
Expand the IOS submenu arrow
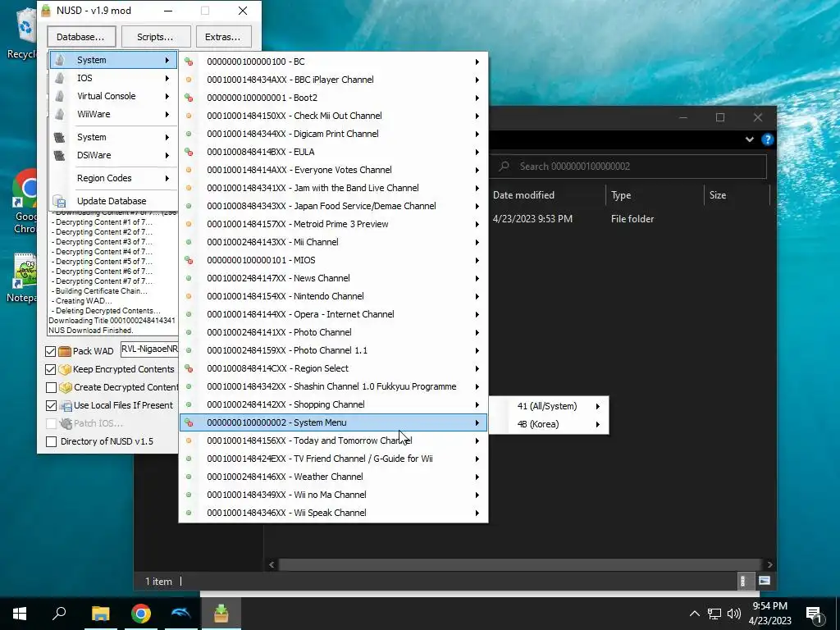167,78
